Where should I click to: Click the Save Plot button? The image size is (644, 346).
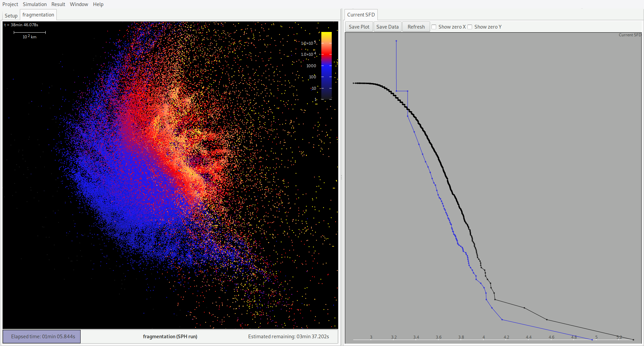click(359, 27)
